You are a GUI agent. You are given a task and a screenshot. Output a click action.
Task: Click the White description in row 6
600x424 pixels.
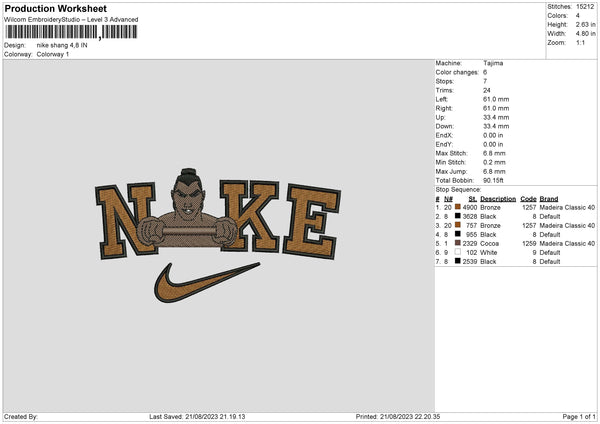(489, 253)
